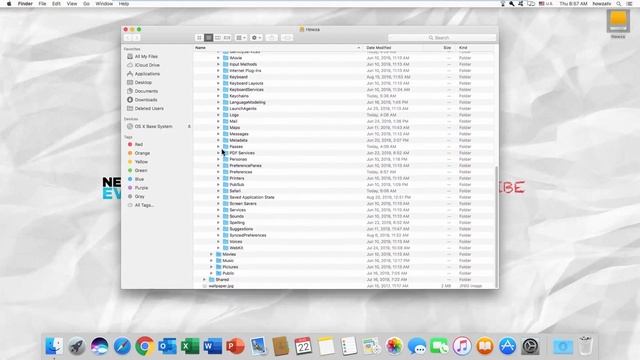
Task: Select the Messages folder row
Action: [x=344, y=134]
